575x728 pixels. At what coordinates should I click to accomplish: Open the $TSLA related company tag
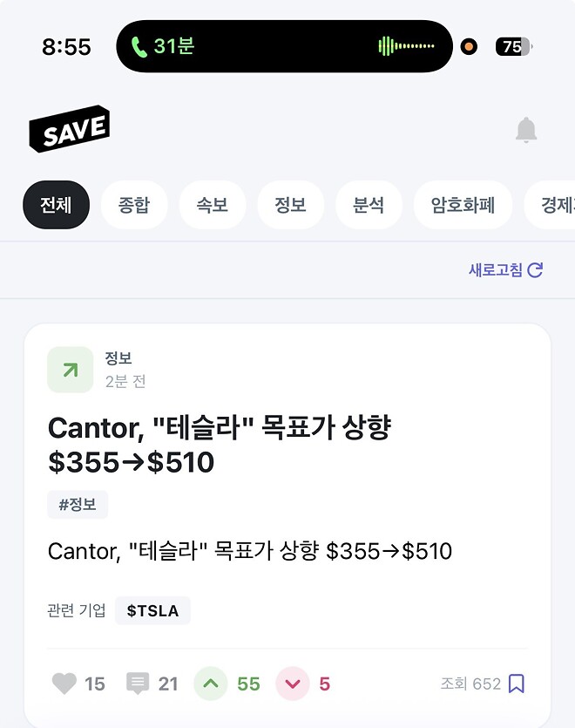(152, 610)
